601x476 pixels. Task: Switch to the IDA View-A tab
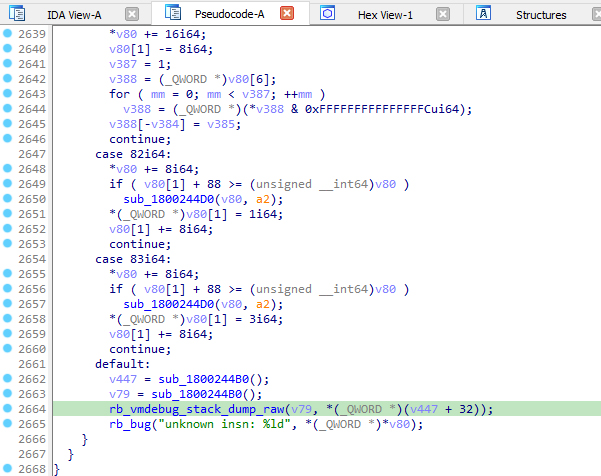click(x=74, y=15)
